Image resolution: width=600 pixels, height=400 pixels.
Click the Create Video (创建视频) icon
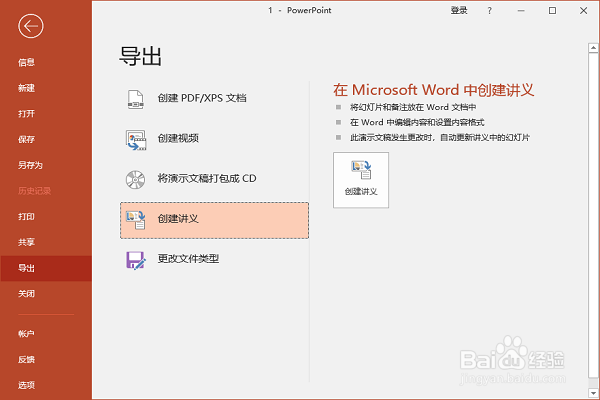point(136,140)
